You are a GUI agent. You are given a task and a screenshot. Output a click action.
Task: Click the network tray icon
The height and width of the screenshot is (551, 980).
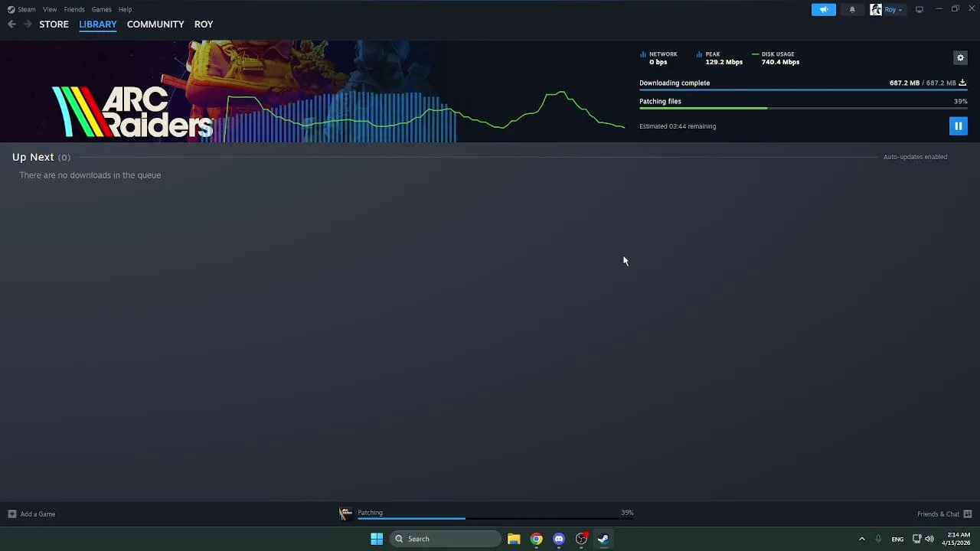(x=916, y=539)
